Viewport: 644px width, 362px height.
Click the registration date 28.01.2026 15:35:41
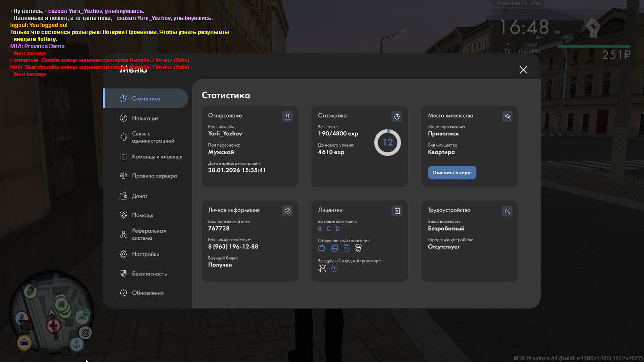coord(237,170)
